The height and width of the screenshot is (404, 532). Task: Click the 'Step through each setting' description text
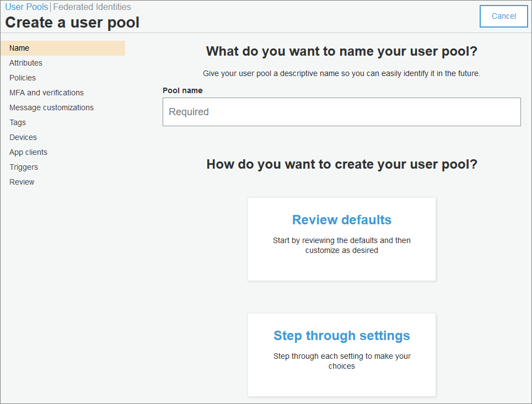click(x=342, y=361)
